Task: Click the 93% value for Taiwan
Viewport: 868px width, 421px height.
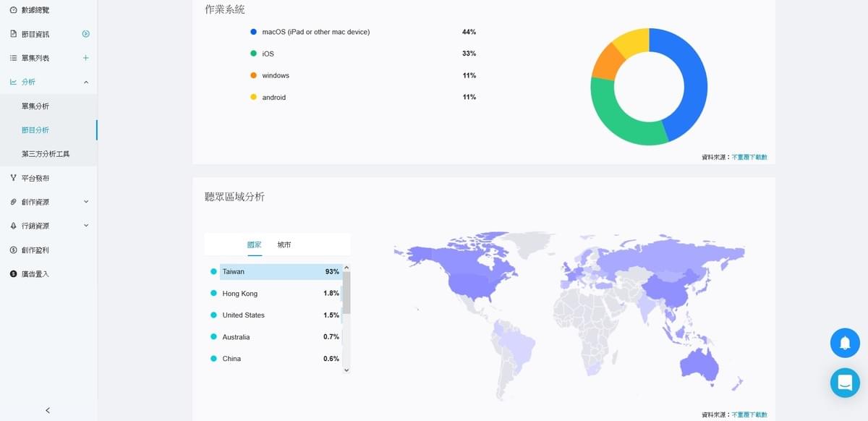Action: point(332,272)
